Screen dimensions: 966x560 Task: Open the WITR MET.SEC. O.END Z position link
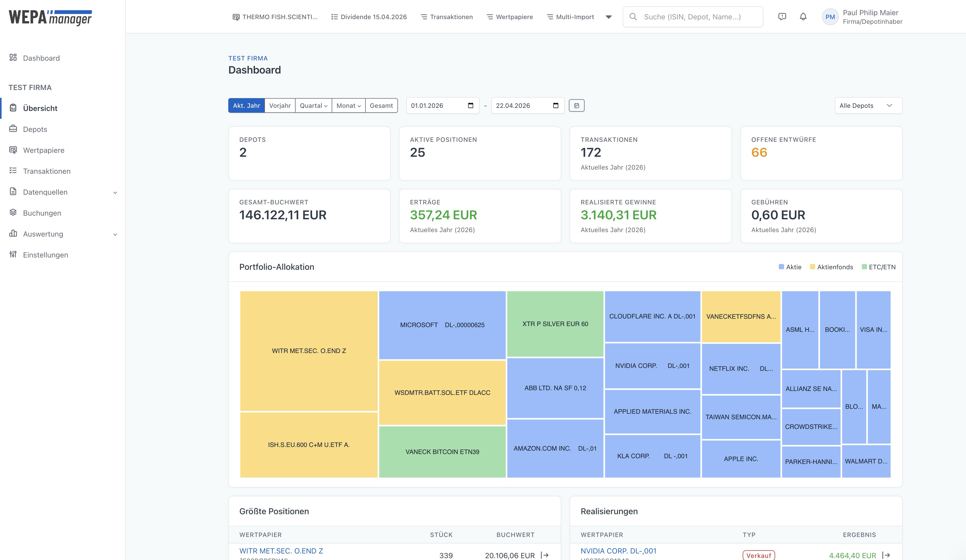pos(281,551)
